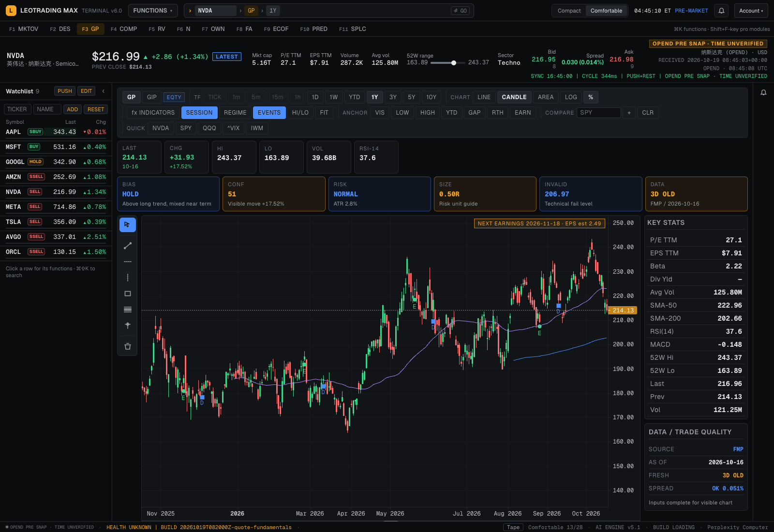774x532 pixels.
Task: Switch chart type to AREA
Action: [546, 97]
